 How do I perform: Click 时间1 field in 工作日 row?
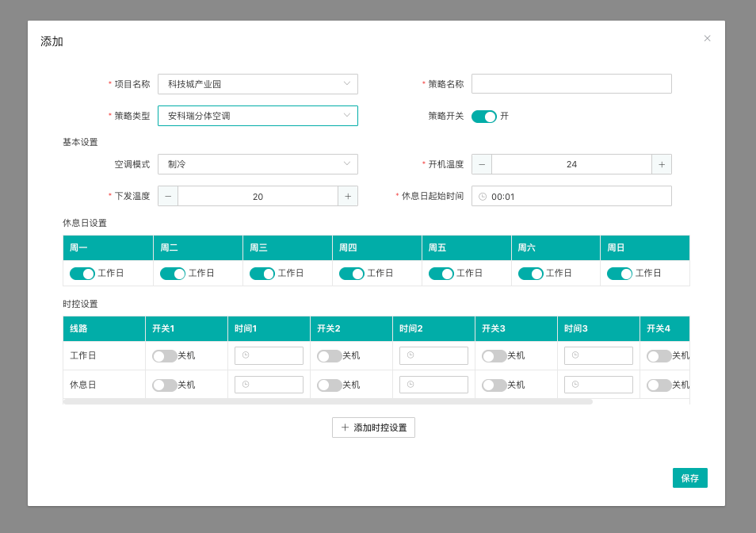tap(269, 355)
